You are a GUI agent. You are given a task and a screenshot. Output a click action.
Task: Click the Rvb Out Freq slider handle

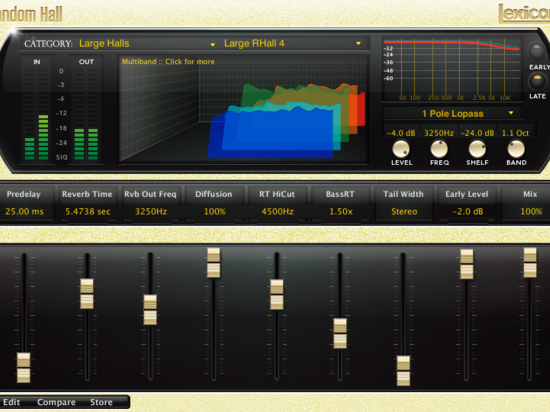tap(150, 310)
